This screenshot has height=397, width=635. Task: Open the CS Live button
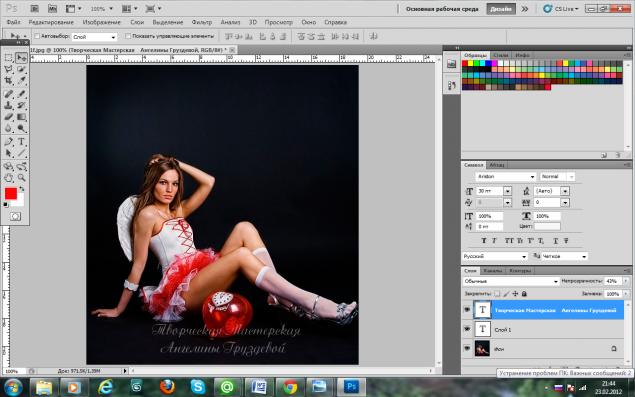click(561, 9)
